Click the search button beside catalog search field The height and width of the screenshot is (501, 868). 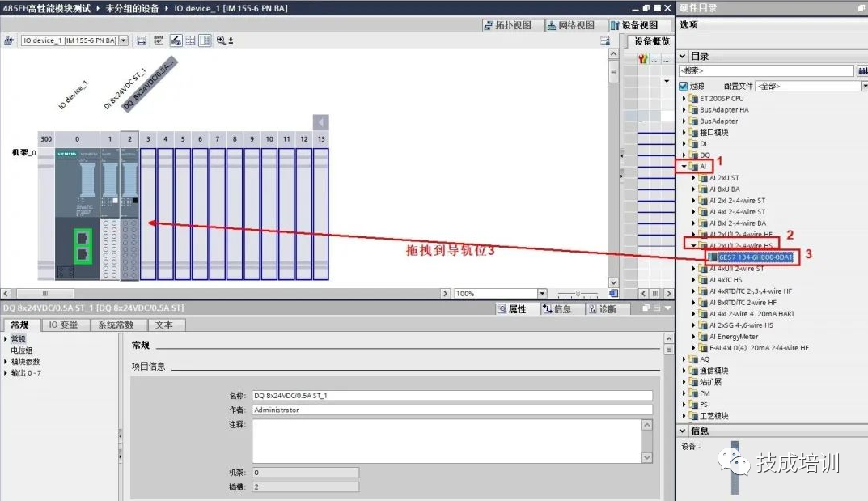(862, 70)
